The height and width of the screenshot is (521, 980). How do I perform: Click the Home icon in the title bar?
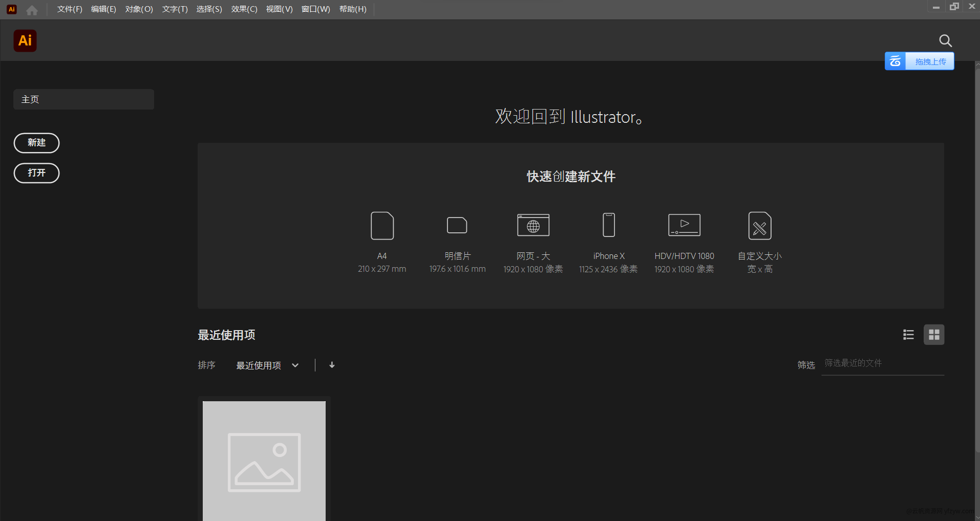click(32, 10)
